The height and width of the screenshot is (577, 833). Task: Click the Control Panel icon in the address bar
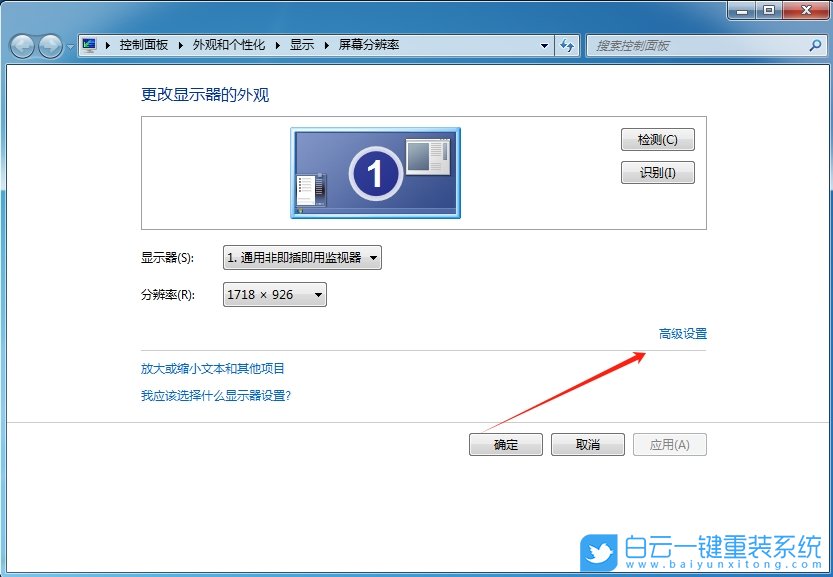[x=88, y=45]
